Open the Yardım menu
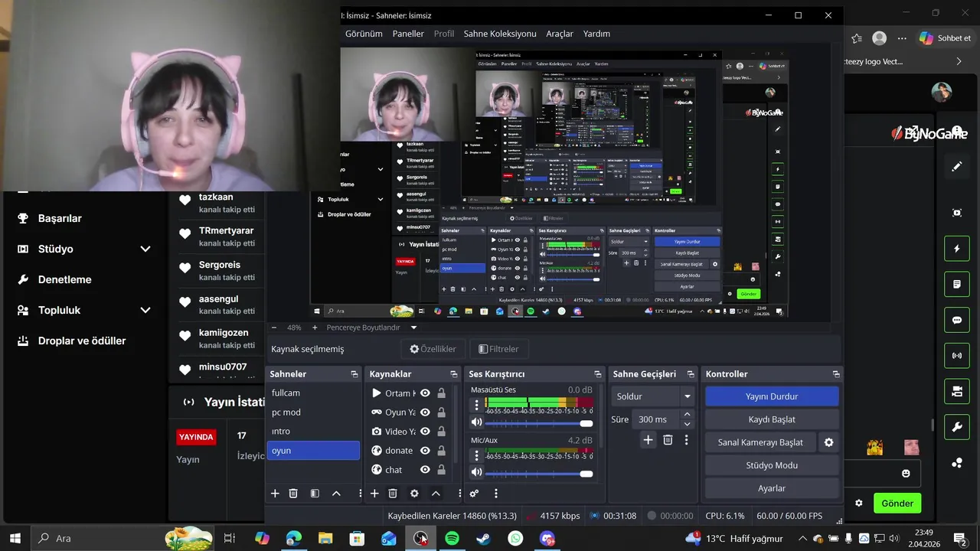The height and width of the screenshot is (551, 980). pos(596,34)
